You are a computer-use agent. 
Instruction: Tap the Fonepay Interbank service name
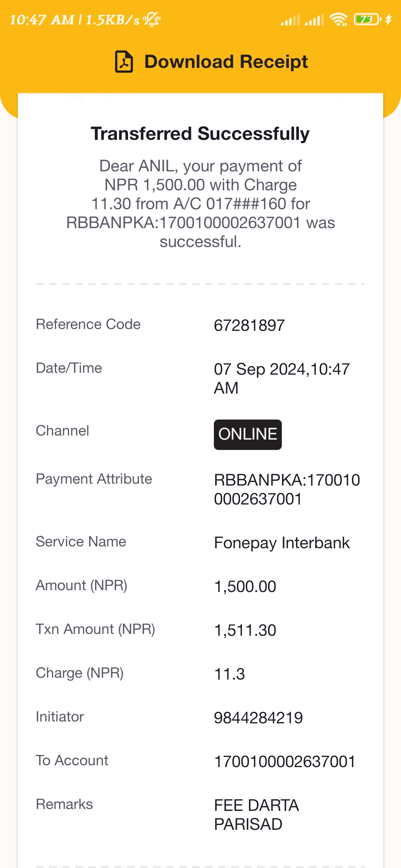(282, 543)
